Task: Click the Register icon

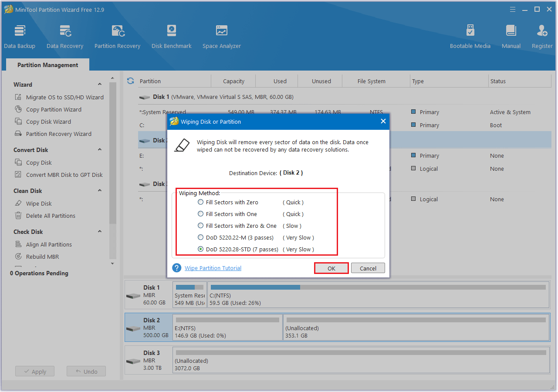Action: tap(541, 36)
